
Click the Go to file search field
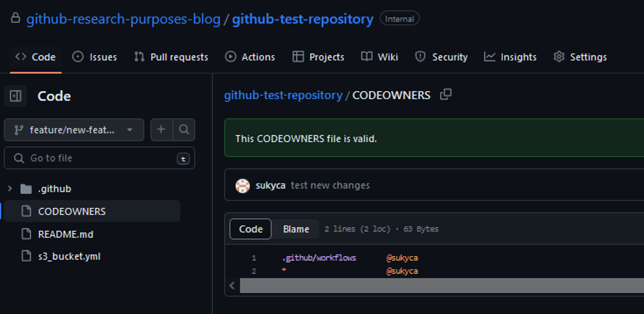(99, 158)
